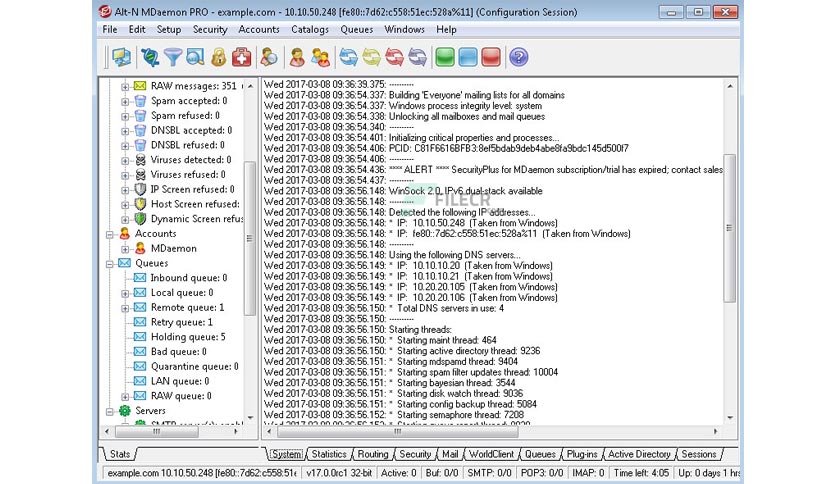Click the server computers toolbar icon
This screenshot has width=836, height=484.
(122, 57)
